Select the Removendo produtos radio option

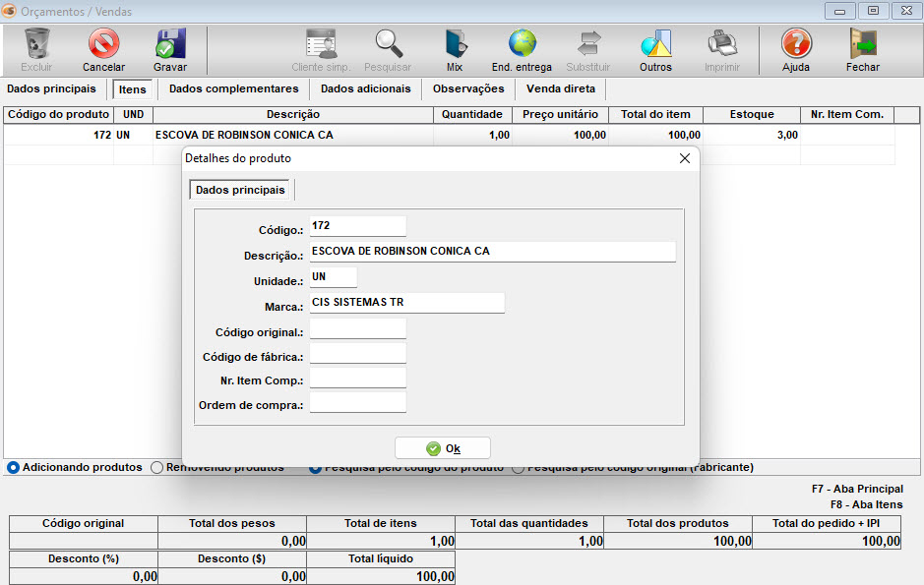157,468
